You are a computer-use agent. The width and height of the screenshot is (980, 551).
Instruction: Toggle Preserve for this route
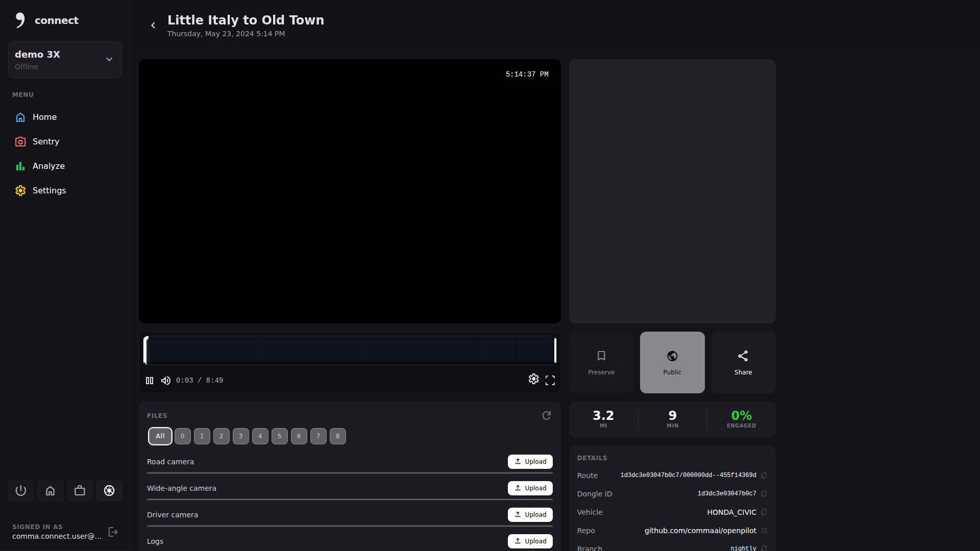[601, 362]
